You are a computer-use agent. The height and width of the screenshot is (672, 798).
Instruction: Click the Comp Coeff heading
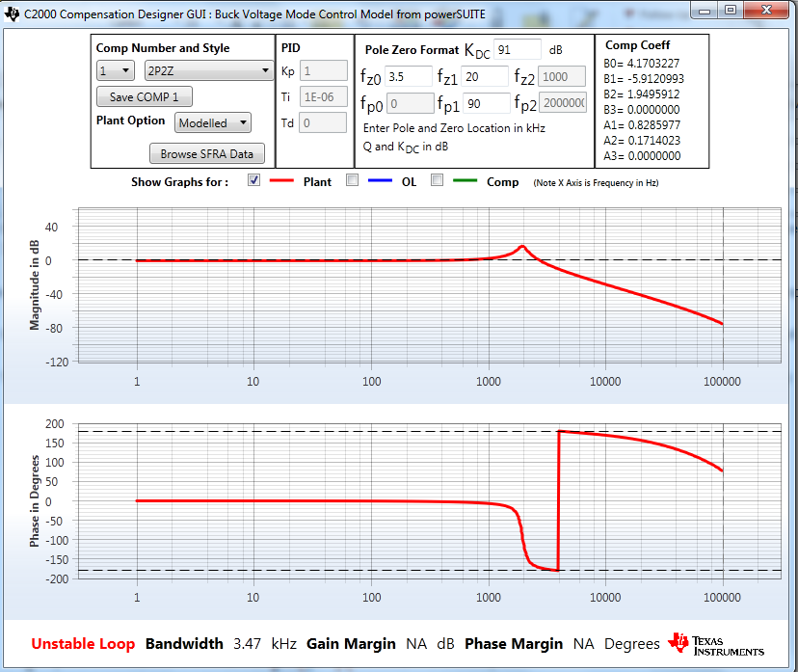[638, 45]
